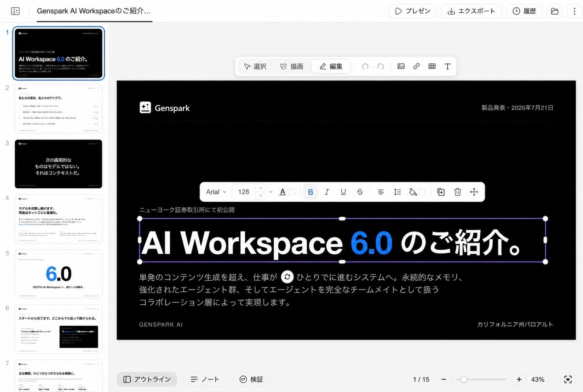Select slide 6 thumbnail

[58, 329]
